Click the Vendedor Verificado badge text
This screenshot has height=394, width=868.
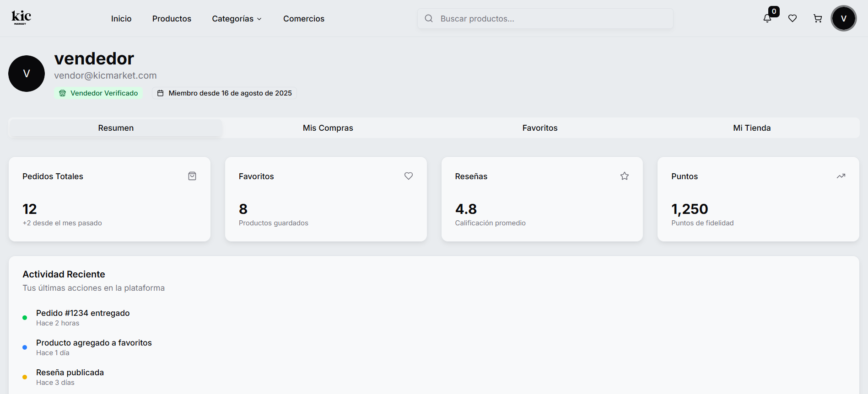[104, 93]
